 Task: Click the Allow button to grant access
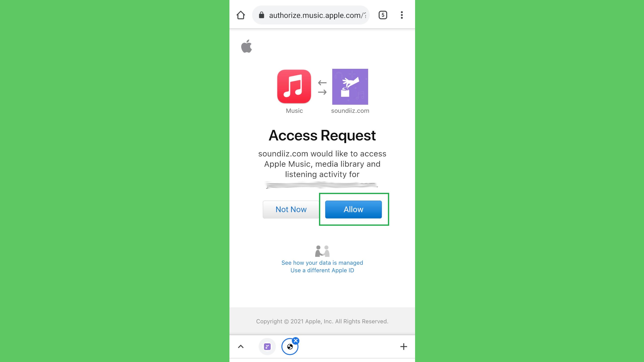click(353, 209)
